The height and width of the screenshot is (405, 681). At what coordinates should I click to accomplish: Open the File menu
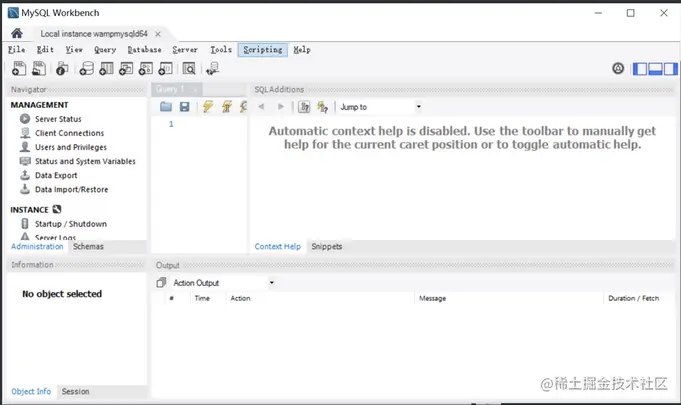17,49
